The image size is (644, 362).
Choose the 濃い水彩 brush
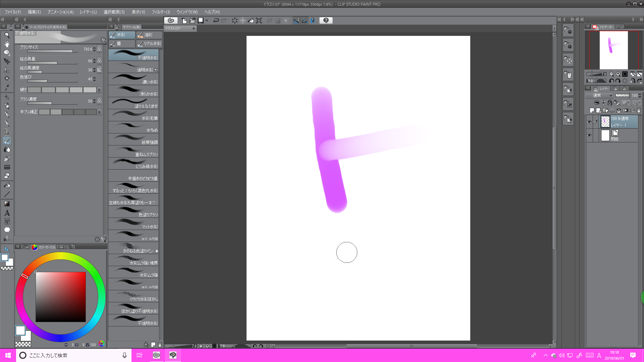coord(133,79)
